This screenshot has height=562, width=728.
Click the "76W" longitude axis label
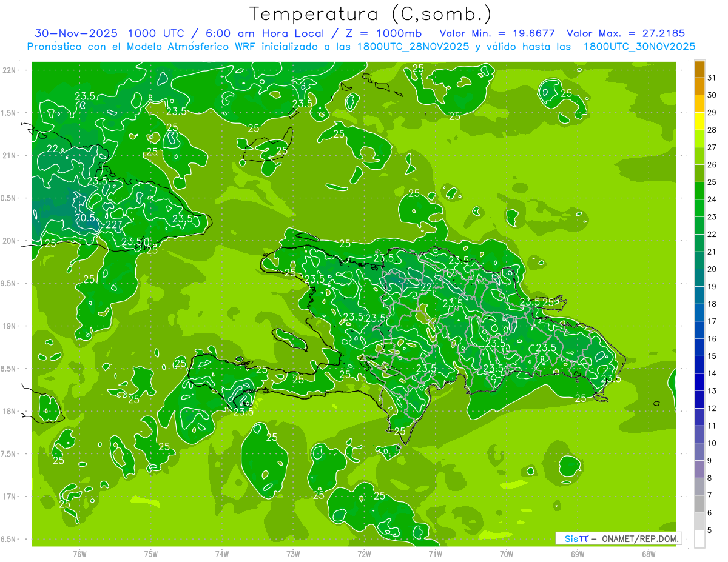click(x=79, y=554)
